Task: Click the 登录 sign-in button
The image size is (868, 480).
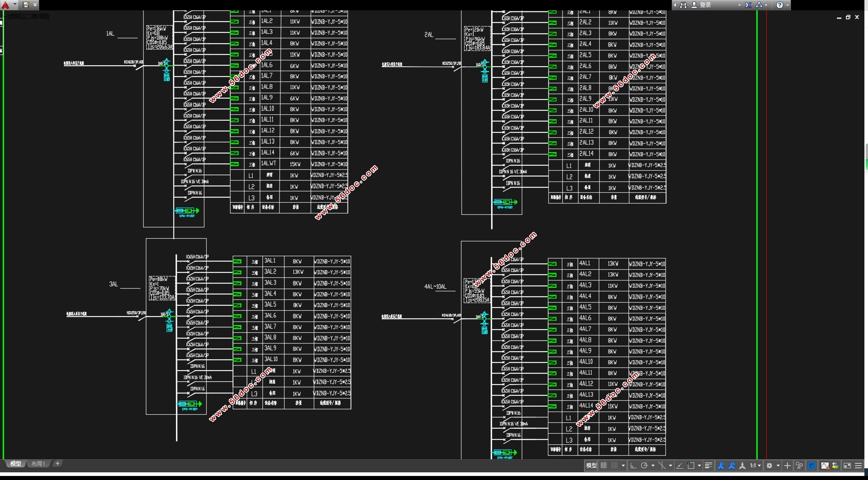Action: pyautogui.click(x=705, y=5)
